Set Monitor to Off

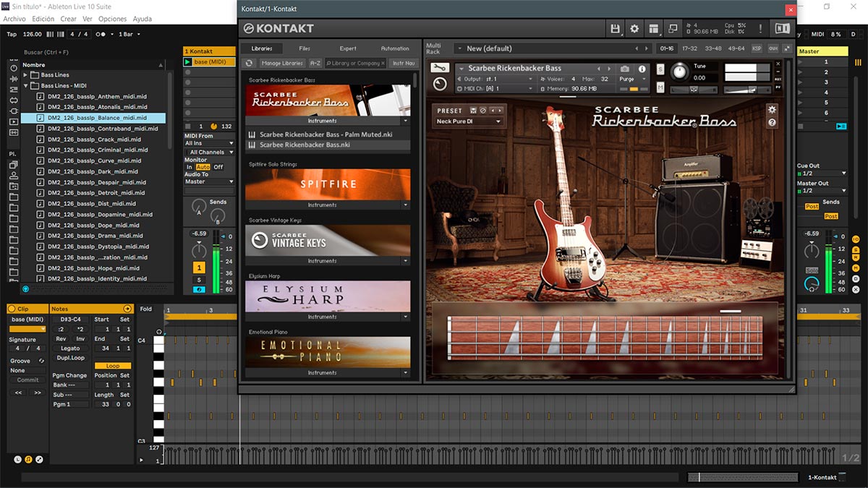(x=218, y=167)
